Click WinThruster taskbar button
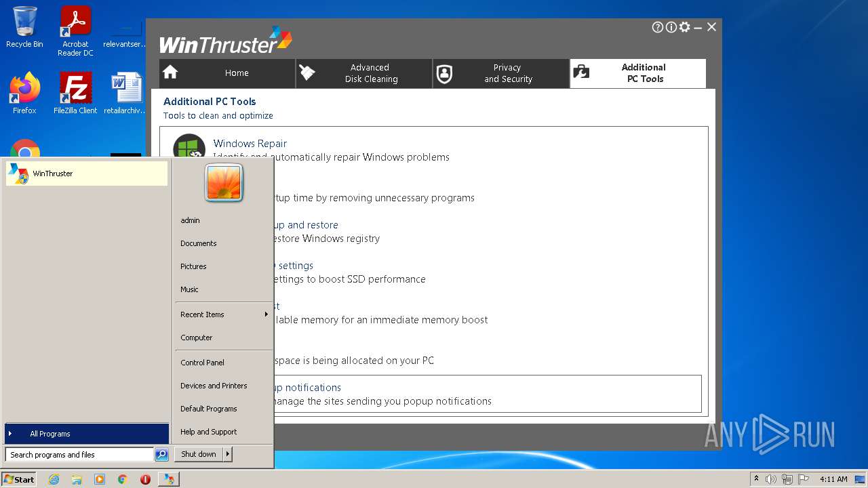The image size is (868, 488). pyautogui.click(x=169, y=479)
